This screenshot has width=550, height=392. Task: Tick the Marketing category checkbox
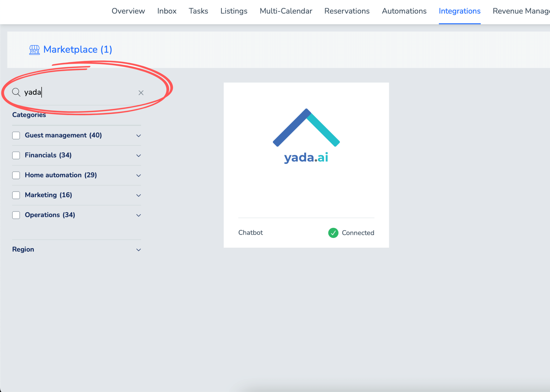[x=16, y=195]
